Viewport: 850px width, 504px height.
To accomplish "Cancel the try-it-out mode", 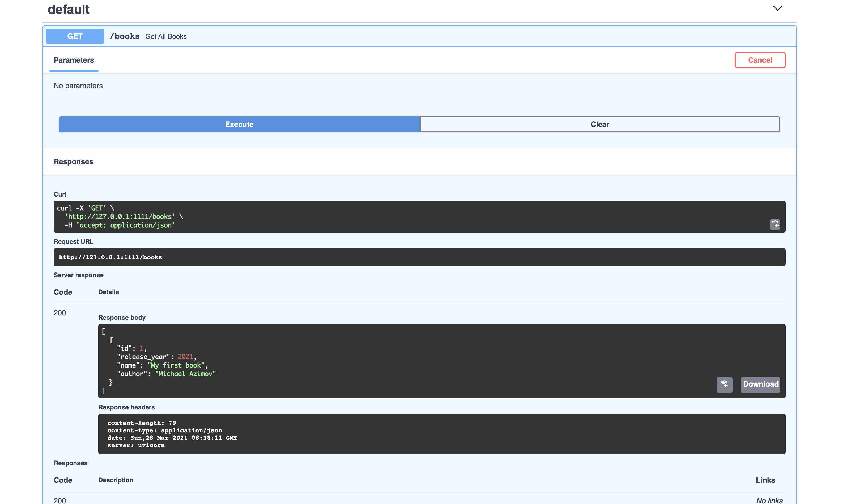I will point(760,60).
